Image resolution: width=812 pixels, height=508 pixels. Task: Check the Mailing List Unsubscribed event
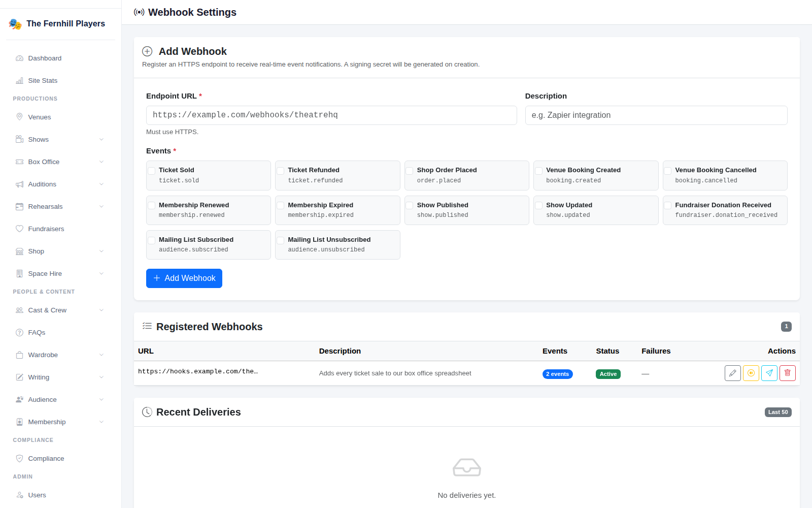tap(281, 240)
